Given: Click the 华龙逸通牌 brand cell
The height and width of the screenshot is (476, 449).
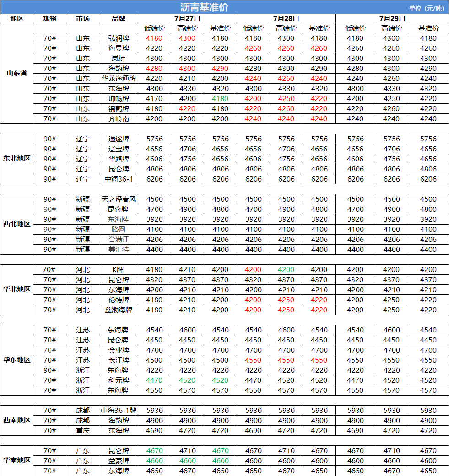Looking at the screenshot, I should (119, 79).
